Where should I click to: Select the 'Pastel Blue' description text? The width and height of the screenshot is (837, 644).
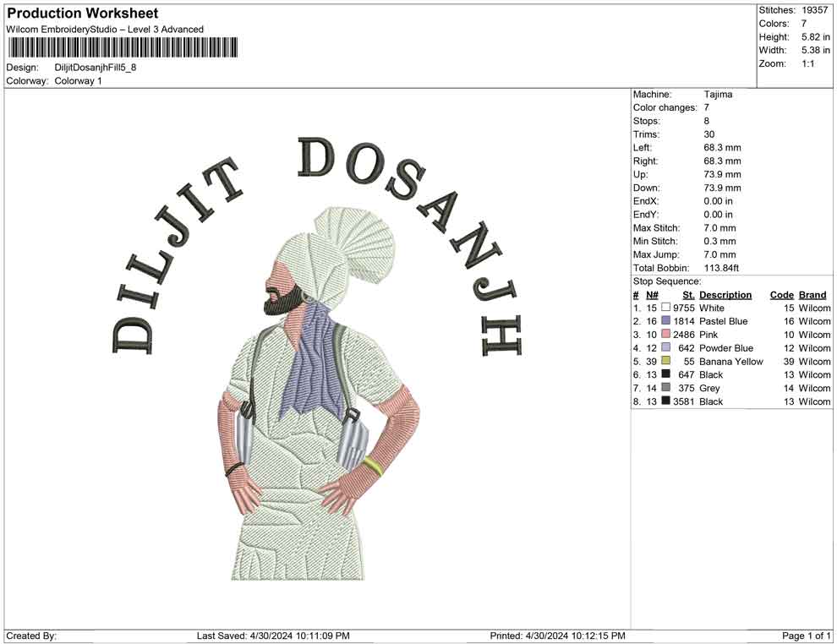[724, 321]
